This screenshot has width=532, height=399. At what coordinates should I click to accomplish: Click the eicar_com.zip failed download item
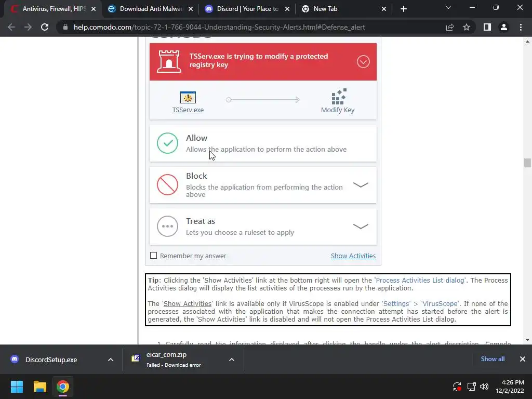click(173, 360)
